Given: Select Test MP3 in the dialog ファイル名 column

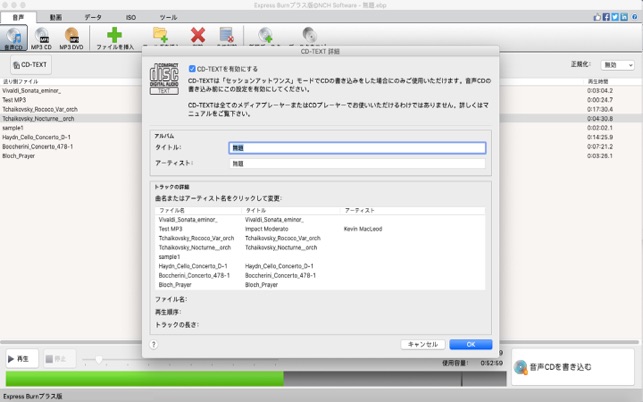Looking at the screenshot, I should [x=171, y=229].
